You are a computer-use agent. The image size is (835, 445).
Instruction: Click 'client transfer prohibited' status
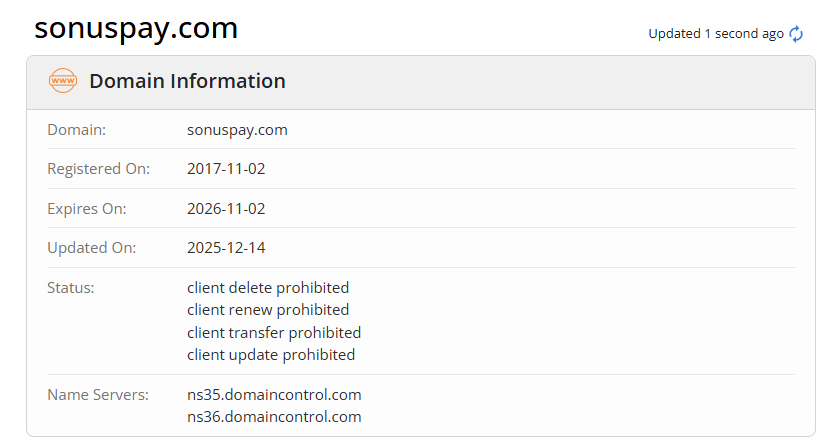click(274, 332)
